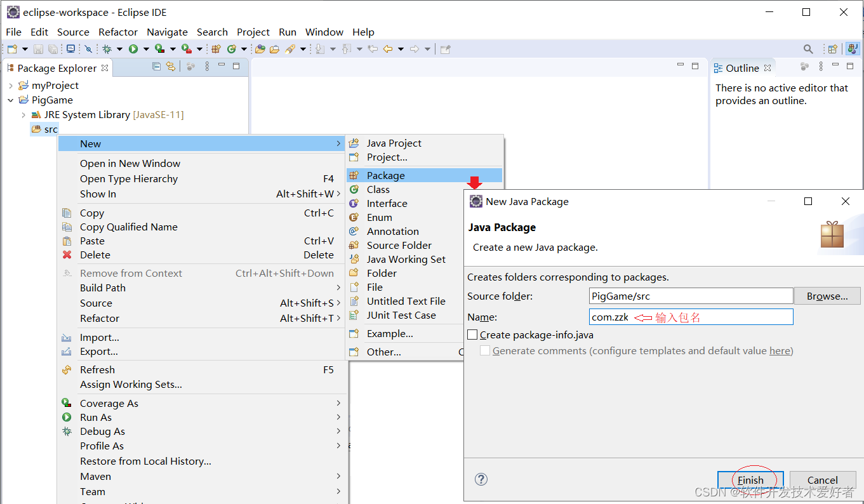
Task: Click the Save All toolbar icon
Action: click(53, 49)
